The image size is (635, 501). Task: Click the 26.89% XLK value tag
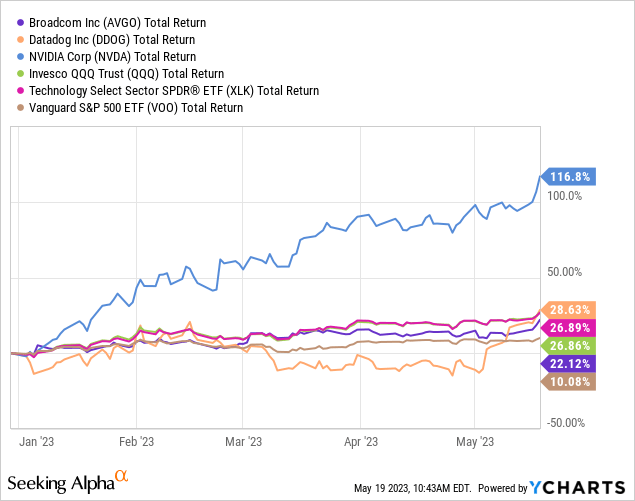point(568,328)
